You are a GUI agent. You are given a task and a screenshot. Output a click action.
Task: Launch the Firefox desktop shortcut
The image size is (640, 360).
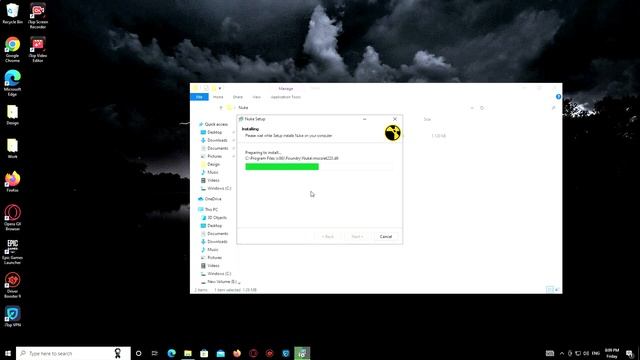(12, 182)
